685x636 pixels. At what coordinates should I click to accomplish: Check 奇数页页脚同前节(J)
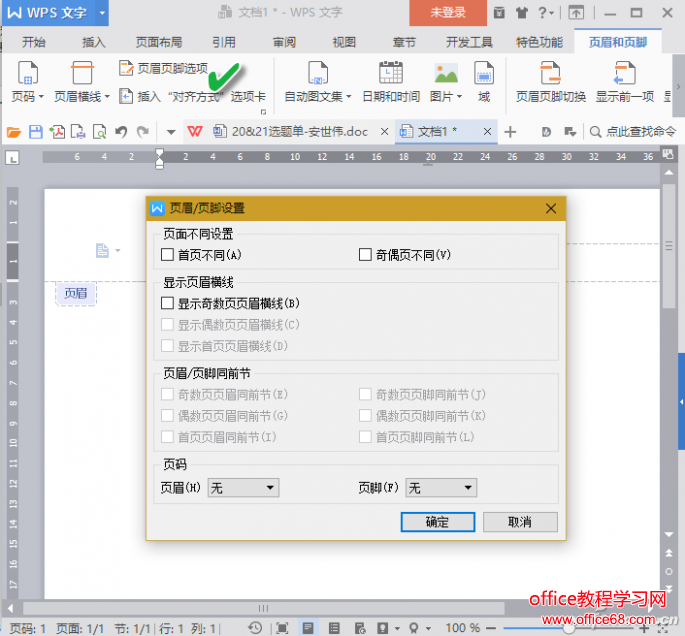(365, 394)
